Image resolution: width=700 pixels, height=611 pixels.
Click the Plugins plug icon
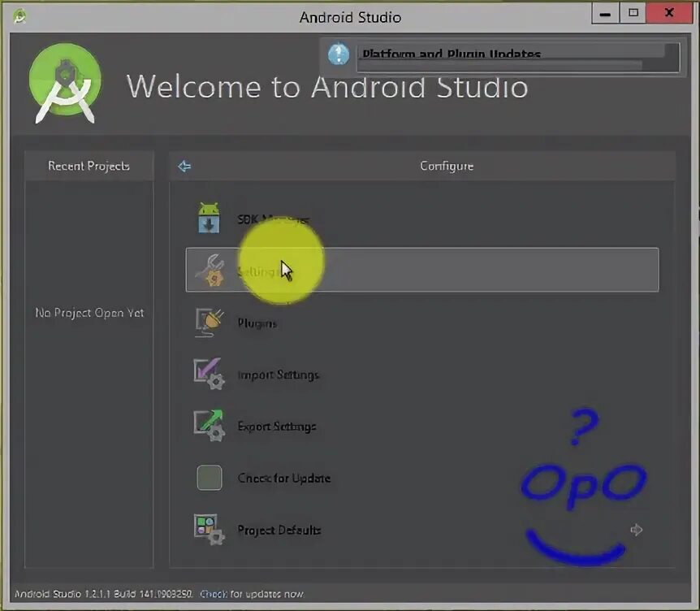tap(209, 323)
